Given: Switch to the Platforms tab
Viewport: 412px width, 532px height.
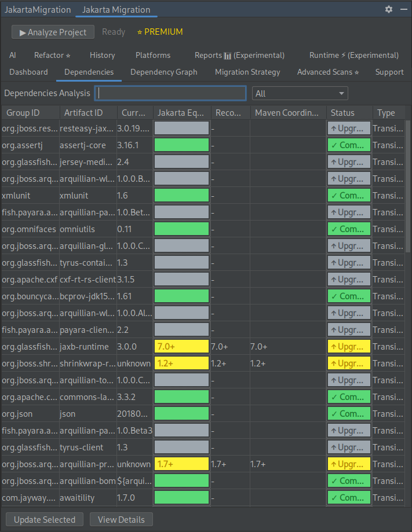Looking at the screenshot, I should (x=153, y=56).
